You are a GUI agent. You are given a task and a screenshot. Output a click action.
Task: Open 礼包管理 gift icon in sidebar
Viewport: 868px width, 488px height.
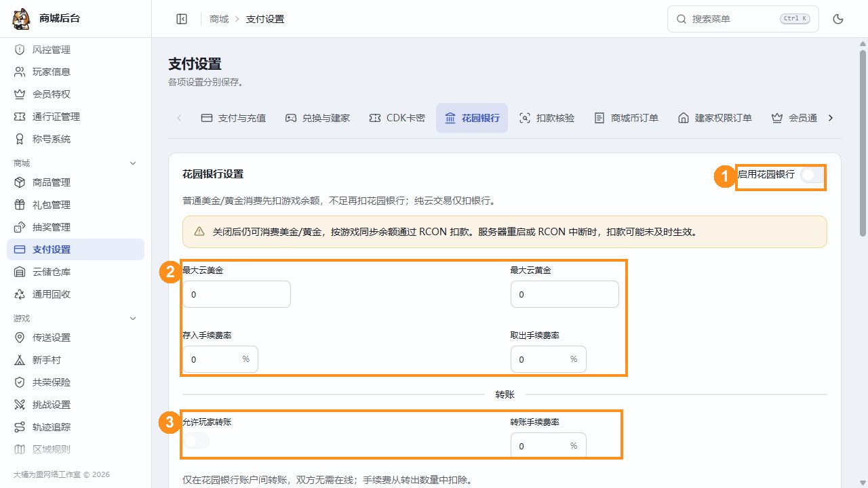point(20,205)
